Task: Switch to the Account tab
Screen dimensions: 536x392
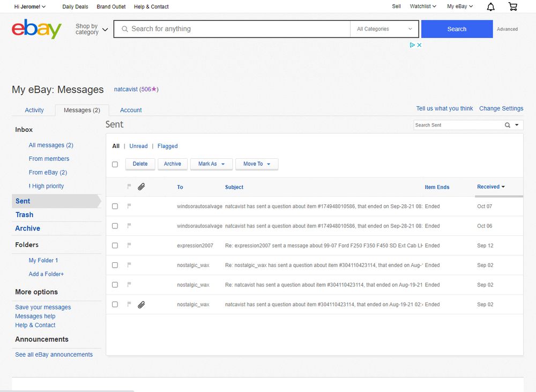Action: (131, 110)
